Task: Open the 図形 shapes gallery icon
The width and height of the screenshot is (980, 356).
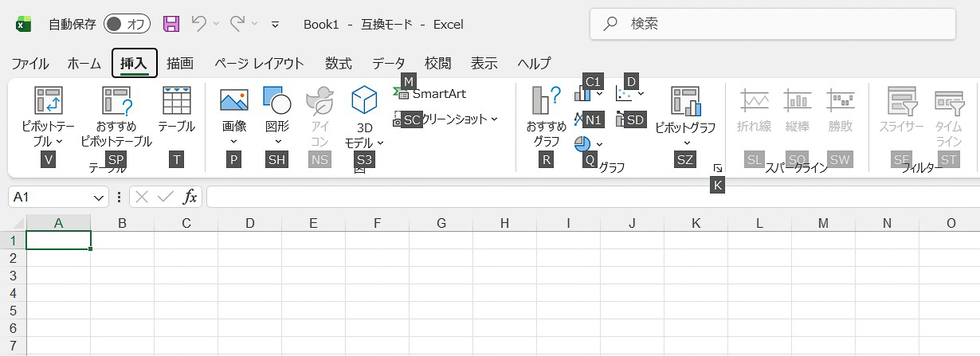Action: (277, 100)
